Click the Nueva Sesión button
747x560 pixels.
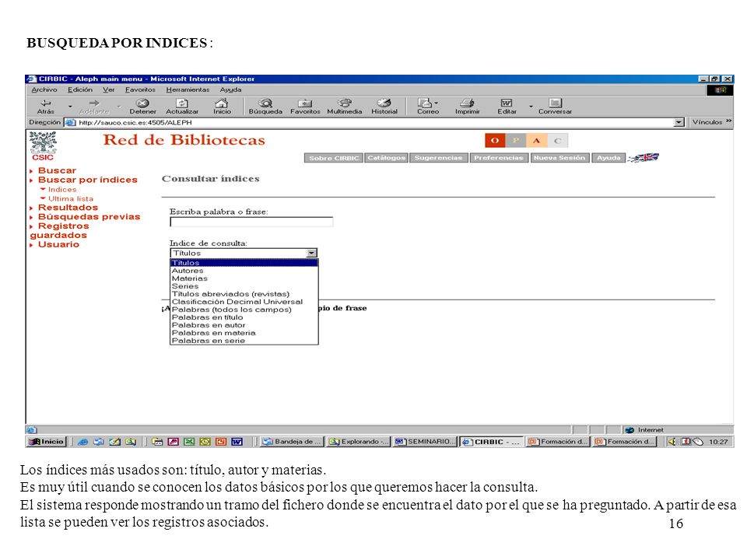[559, 158]
